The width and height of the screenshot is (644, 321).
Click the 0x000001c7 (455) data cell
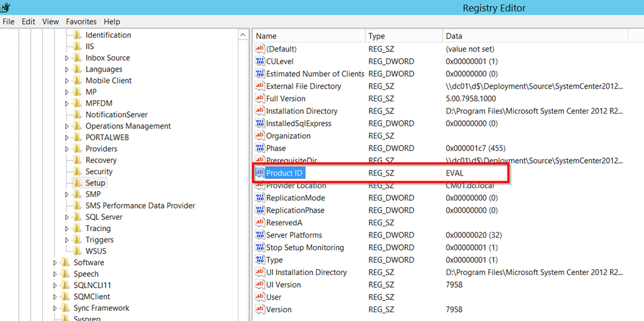point(475,148)
